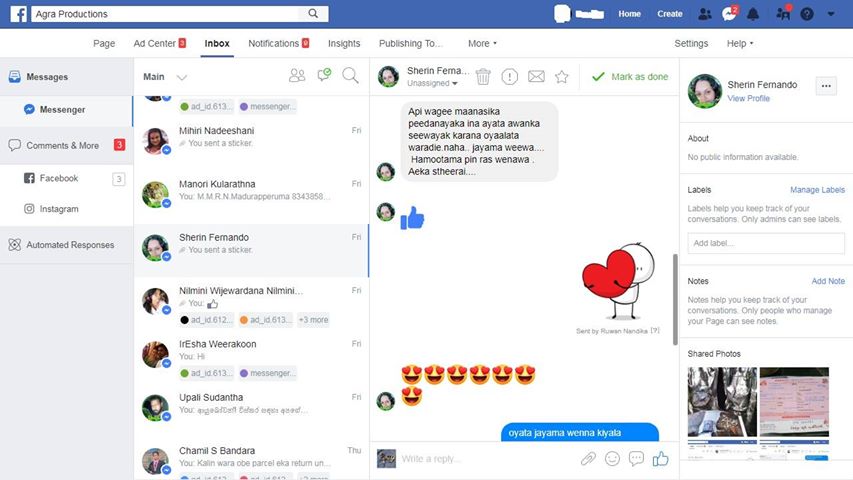Click the chat area vertical scrollbar
Screen dimensions: 853x480
pyautogui.click(x=675, y=299)
